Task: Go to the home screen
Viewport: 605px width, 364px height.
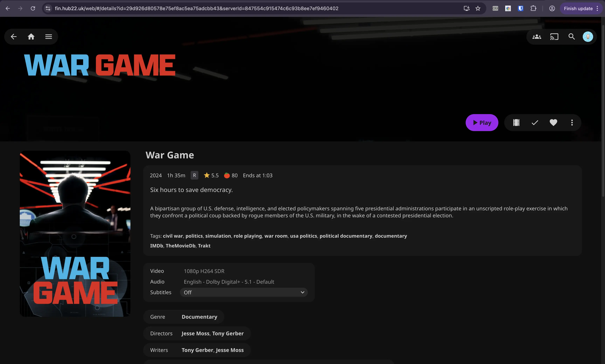Action: (31, 36)
